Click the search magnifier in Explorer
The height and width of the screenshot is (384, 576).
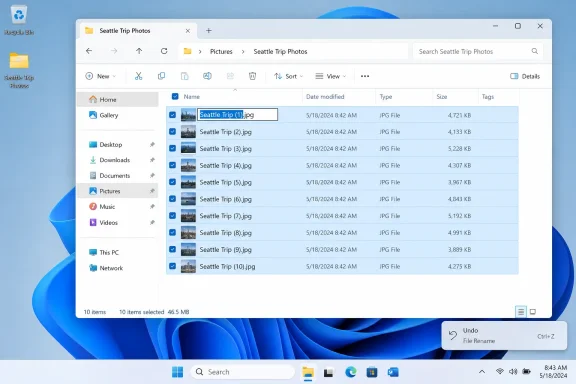(x=534, y=51)
